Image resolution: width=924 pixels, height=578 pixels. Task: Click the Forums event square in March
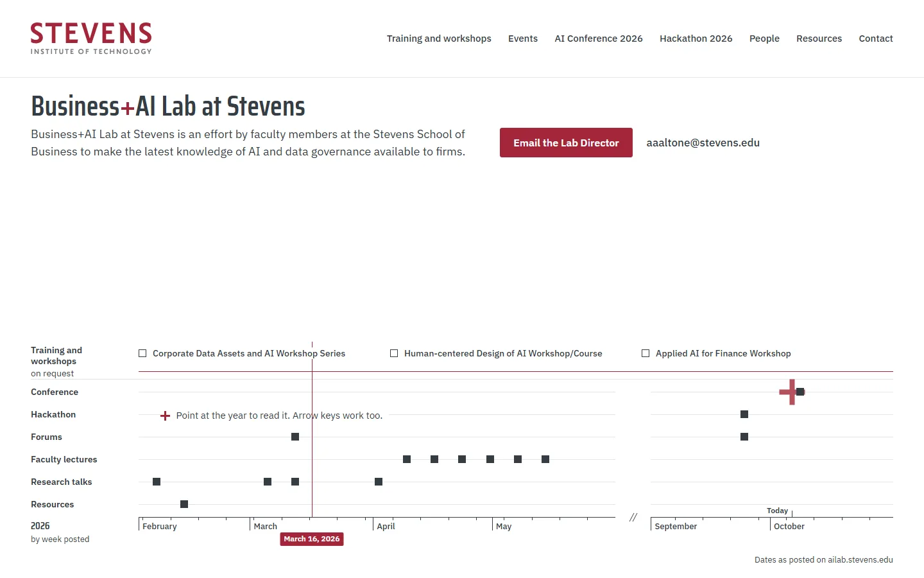coord(295,437)
